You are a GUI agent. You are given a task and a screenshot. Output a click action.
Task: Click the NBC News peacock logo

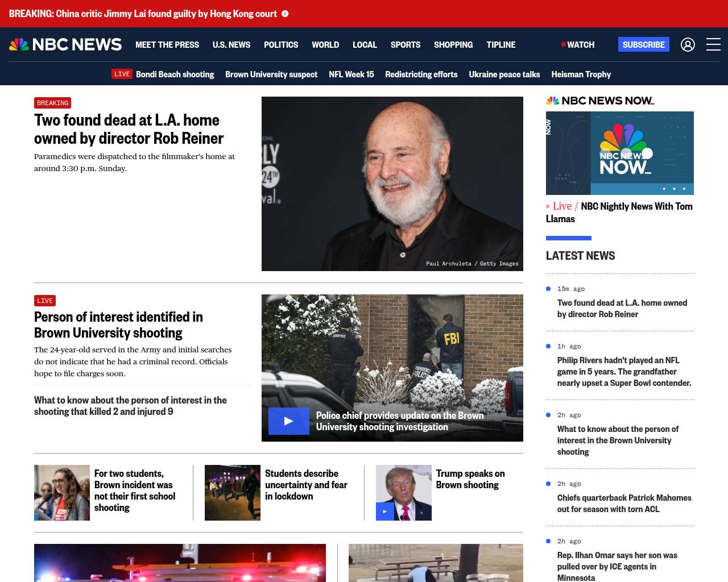point(65,44)
